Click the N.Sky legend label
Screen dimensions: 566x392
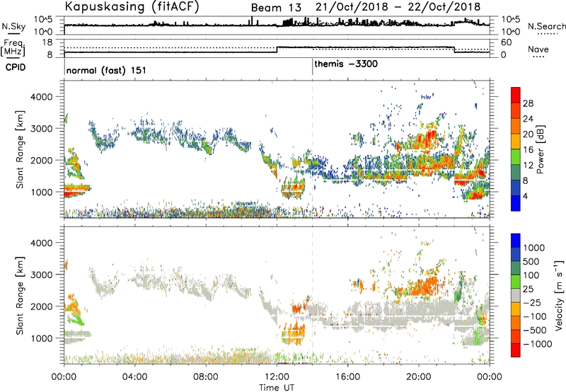click(x=13, y=26)
